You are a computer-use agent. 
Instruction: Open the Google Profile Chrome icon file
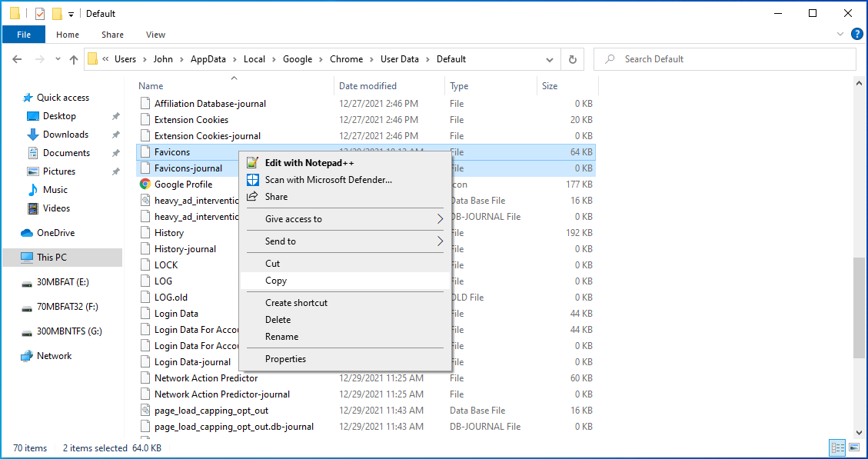[x=145, y=185]
